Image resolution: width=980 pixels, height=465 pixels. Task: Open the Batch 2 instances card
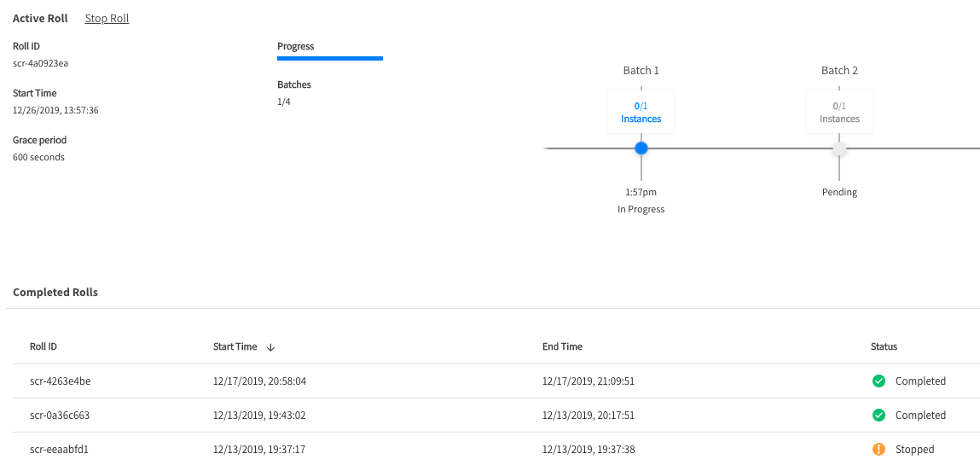click(839, 112)
